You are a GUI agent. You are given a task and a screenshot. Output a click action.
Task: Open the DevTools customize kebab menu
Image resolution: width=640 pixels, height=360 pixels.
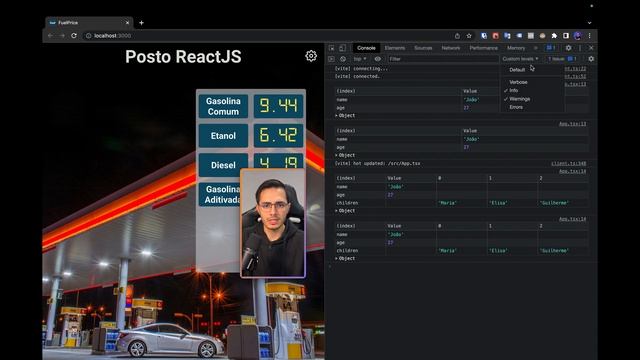(x=580, y=48)
